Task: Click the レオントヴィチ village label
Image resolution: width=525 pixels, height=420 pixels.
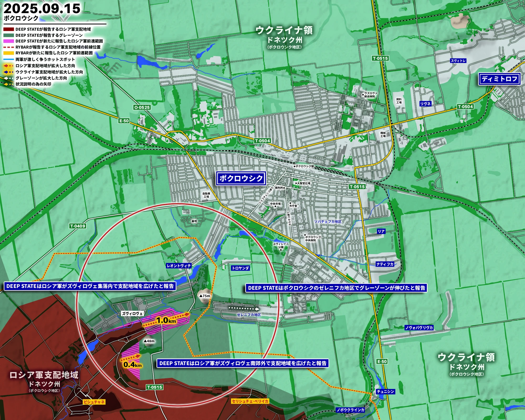Action: pyautogui.click(x=179, y=266)
